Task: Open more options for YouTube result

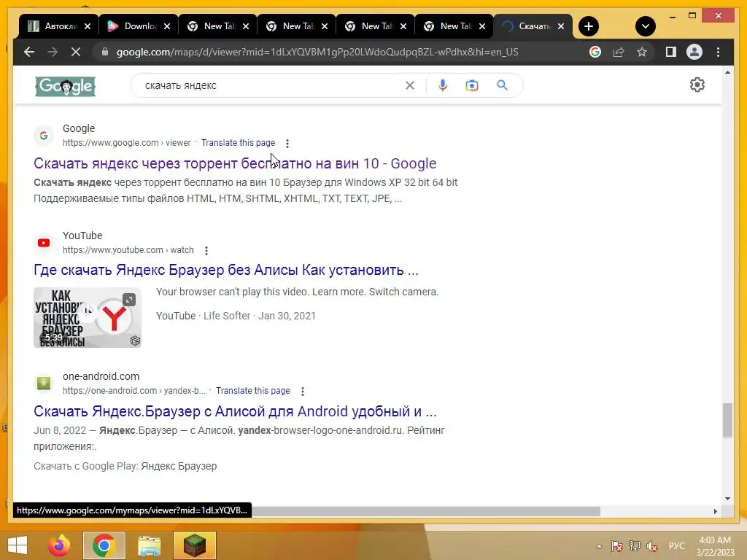Action: pos(206,251)
